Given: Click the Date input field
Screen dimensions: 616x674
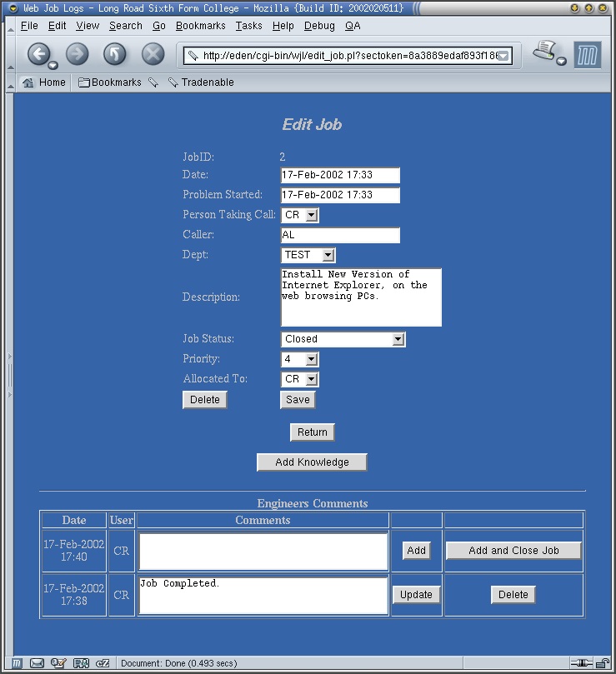Looking at the screenshot, I should point(340,175).
